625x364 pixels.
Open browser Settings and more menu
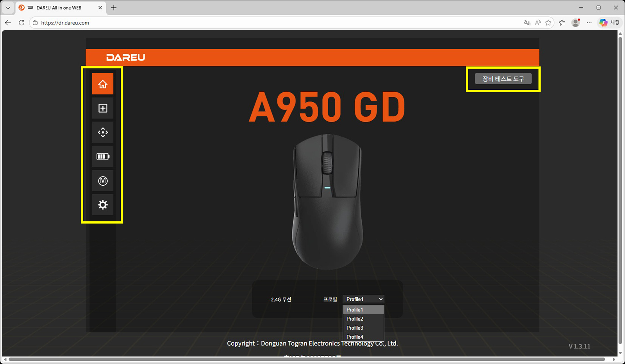[x=589, y=23]
